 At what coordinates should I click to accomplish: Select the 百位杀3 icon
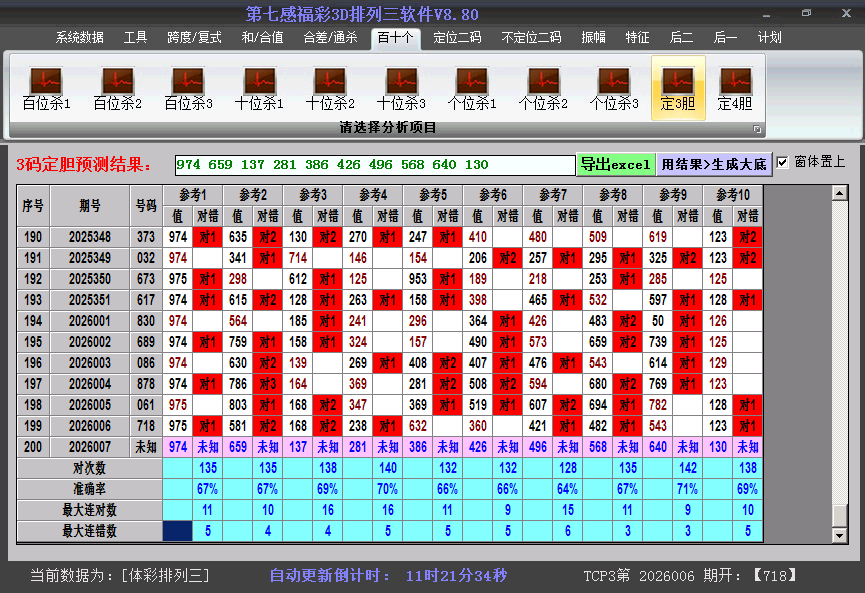[188, 88]
